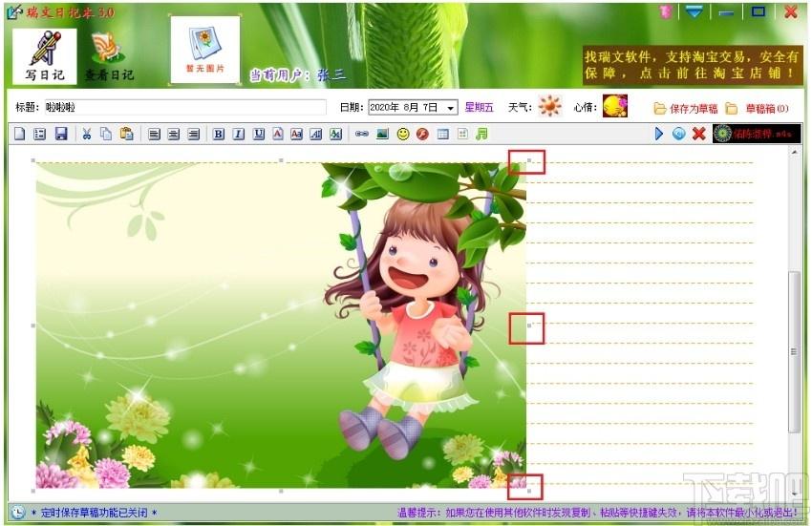
Task: Choose the 心情 mood smiley icon
Action: 614,106
